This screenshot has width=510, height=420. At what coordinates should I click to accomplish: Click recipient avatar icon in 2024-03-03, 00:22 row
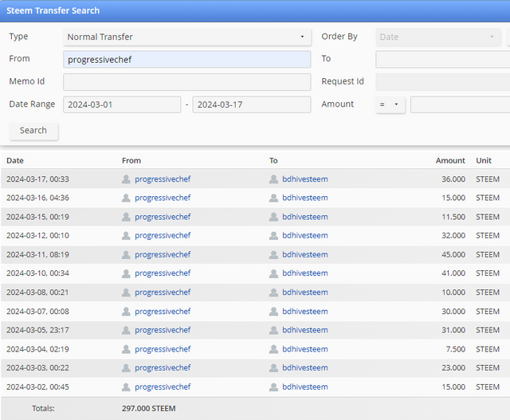pyautogui.click(x=273, y=368)
